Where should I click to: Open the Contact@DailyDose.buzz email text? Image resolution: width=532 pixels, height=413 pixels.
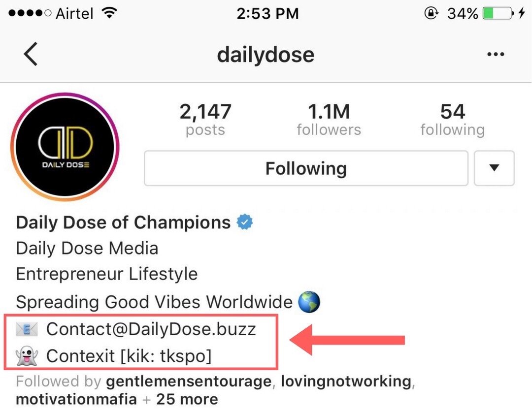pyautogui.click(x=151, y=329)
